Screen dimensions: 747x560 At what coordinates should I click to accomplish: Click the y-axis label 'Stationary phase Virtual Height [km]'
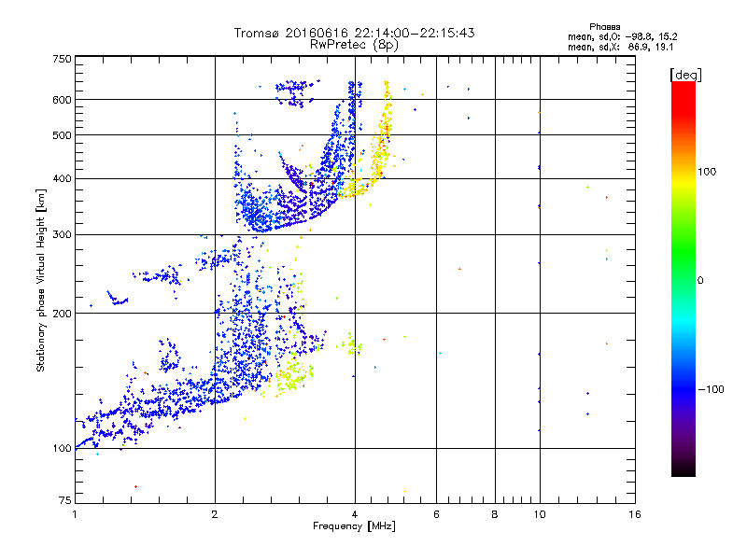[x=40, y=281]
